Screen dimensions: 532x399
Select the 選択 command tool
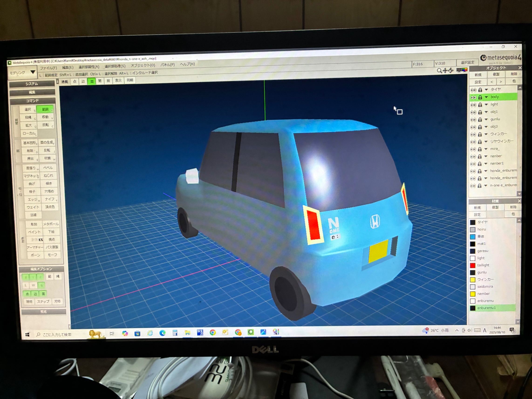[x=28, y=110]
